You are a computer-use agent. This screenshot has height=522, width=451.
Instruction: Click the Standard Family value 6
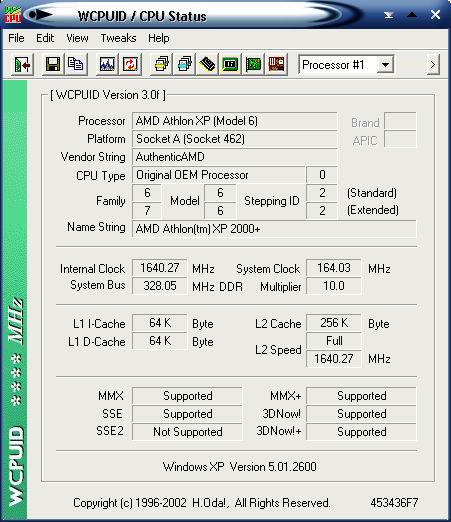pos(147,193)
